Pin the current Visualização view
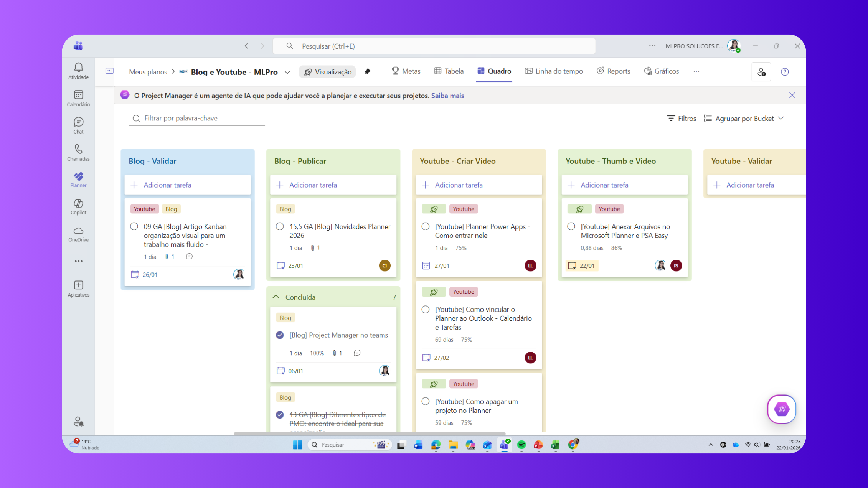Viewport: 868px width, 488px height. click(x=368, y=72)
